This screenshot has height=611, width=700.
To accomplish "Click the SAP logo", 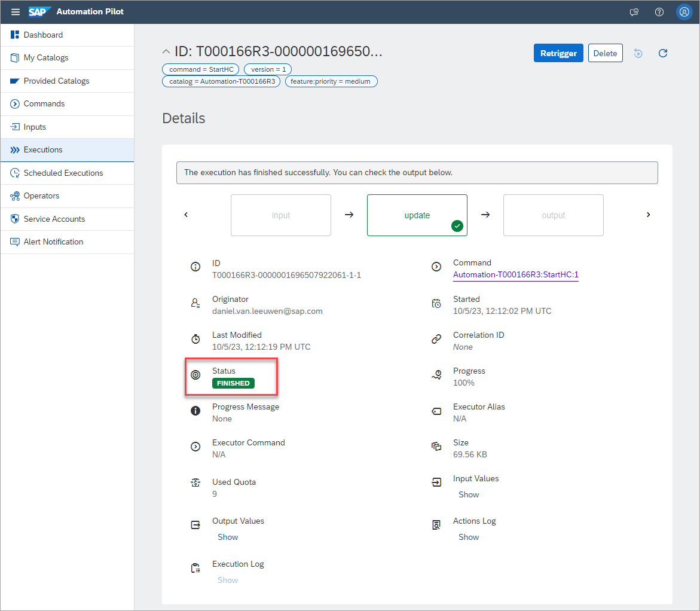I will coord(39,11).
